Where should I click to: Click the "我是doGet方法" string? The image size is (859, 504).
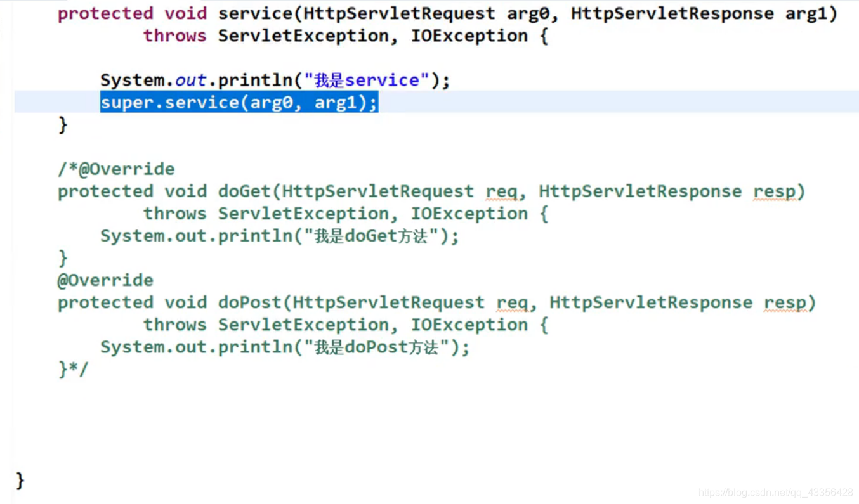coord(372,236)
